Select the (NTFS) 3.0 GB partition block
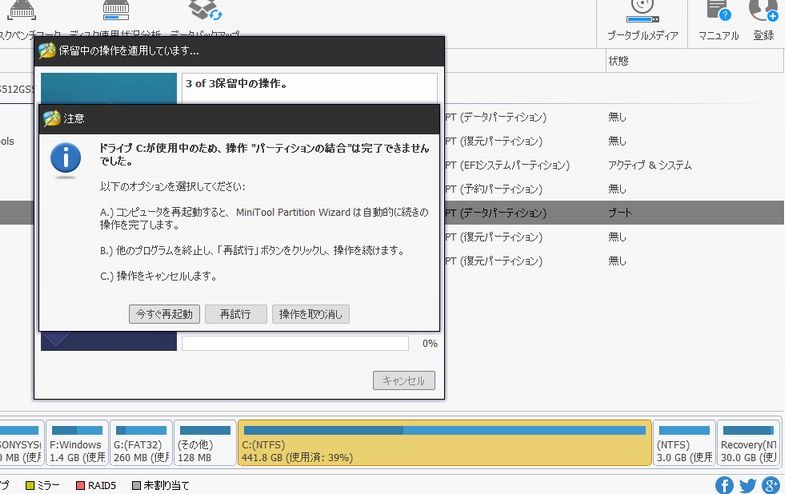This screenshot has width=785, height=494. click(684, 443)
